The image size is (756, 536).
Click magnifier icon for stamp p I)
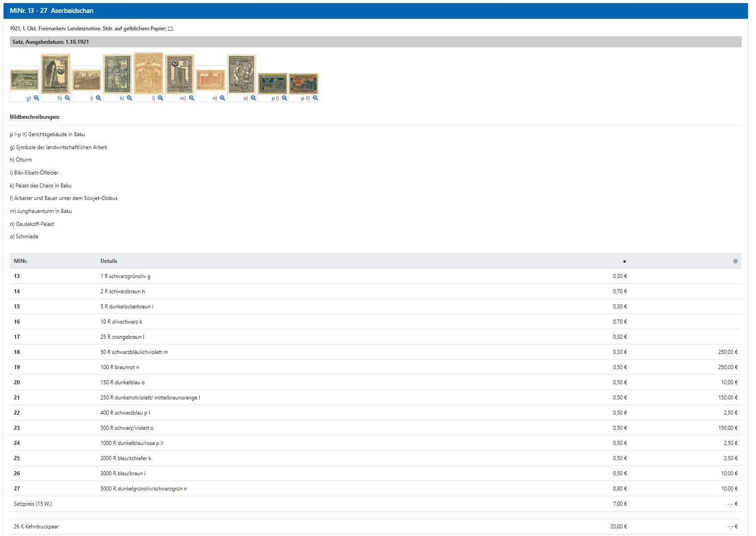tap(284, 98)
